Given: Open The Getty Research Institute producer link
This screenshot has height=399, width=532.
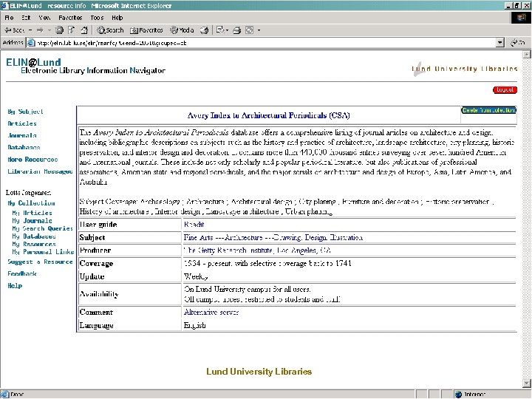Looking at the screenshot, I should tap(257, 250).
